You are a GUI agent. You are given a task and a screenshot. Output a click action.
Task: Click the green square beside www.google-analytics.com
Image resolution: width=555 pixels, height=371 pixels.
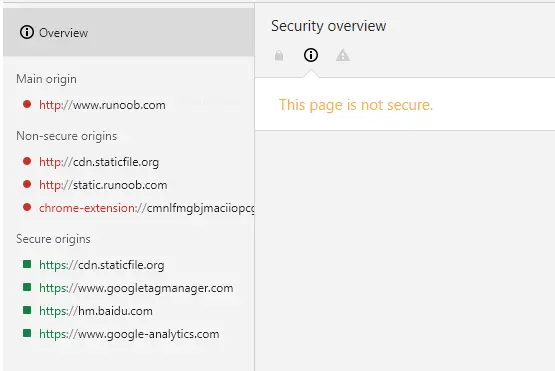pyautogui.click(x=27, y=333)
